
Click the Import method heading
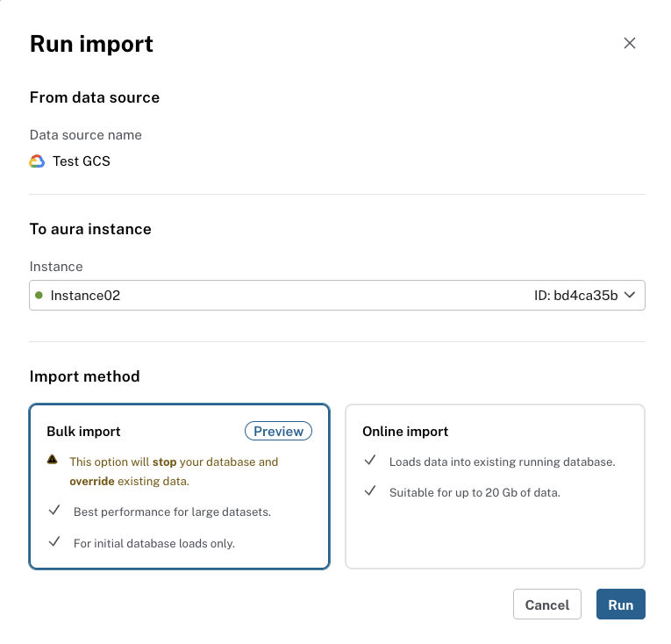pyautogui.click(x=85, y=376)
